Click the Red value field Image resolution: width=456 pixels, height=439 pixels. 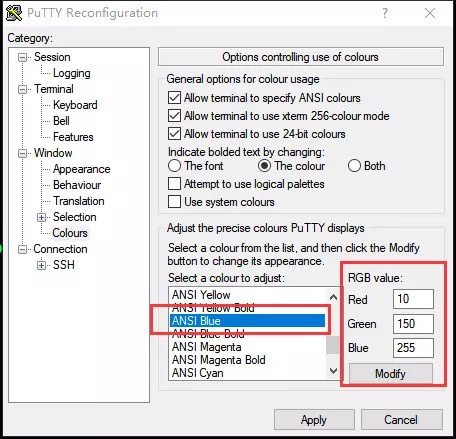[x=413, y=299]
